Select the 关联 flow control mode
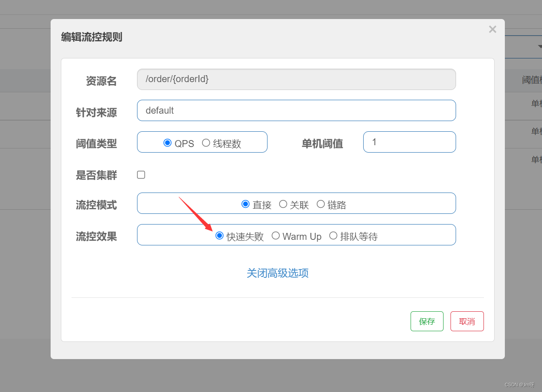Viewport: 542px width, 392px height. coord(283,204)
